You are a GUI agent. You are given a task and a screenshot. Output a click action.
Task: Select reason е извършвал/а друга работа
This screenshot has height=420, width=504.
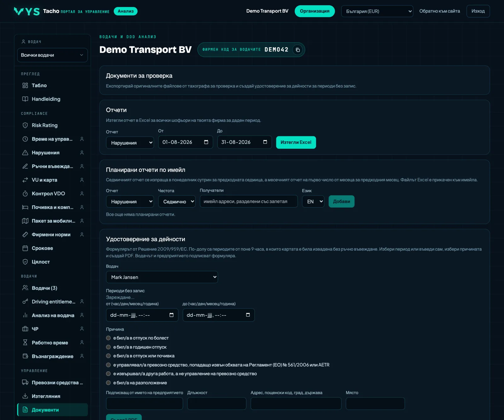(108, 374)
